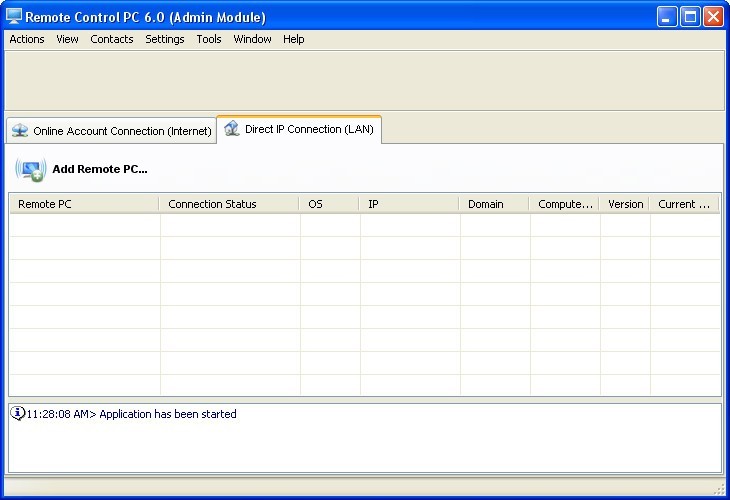Click the Add Remote PC monitor icon
Viewport: 730px width, 500px height.
pos(31,169)
